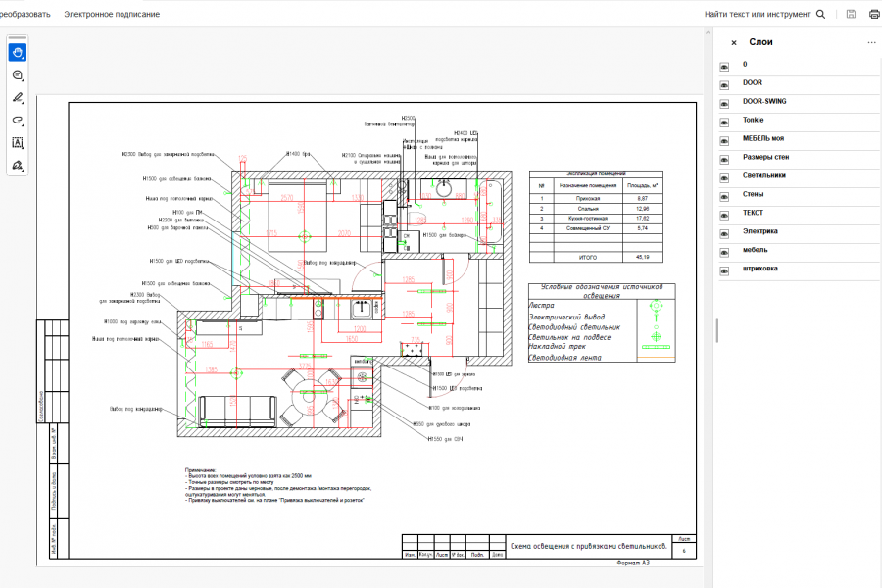Viewport: 882px width, 588px height.
Task: Click the Найти текст или инструмент field
Action: point(758,14)
